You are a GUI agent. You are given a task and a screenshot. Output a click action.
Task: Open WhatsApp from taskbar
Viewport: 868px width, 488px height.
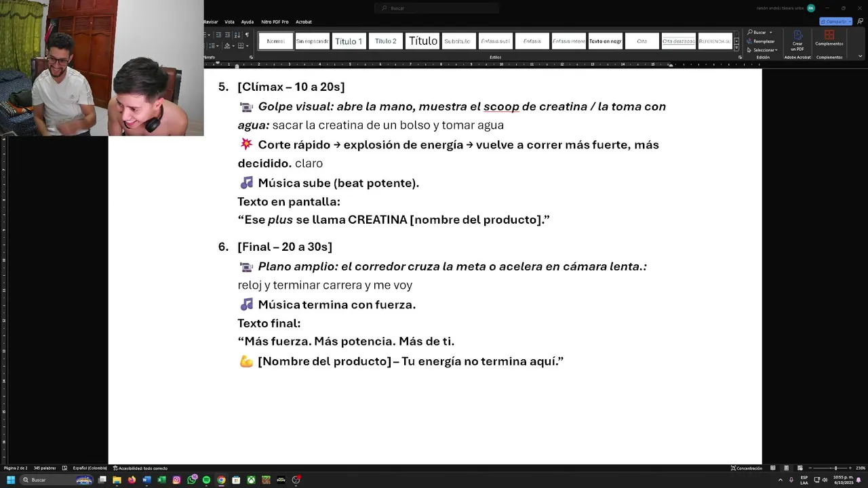point(192,480)
